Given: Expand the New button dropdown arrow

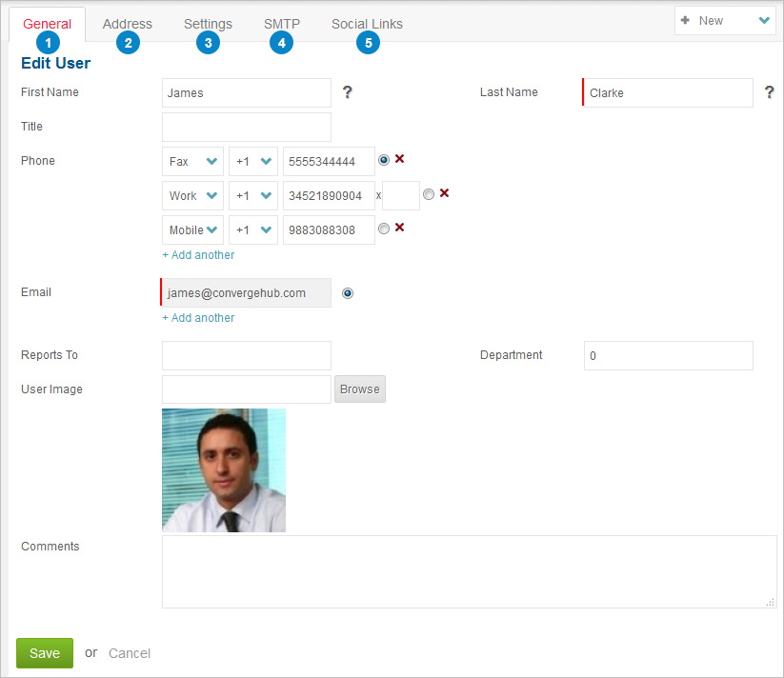Looking at the screenshot, I should coord(763,21).
